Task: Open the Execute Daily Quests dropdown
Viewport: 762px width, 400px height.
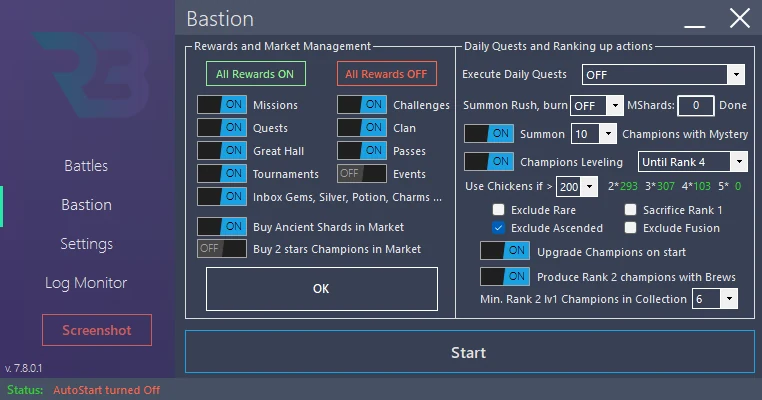Action: point(663,75)
